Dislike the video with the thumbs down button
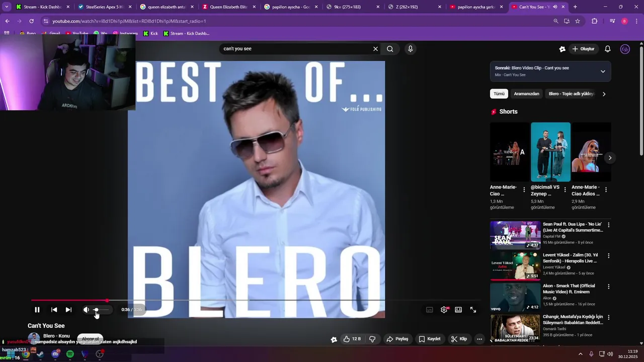 point(372,339)
